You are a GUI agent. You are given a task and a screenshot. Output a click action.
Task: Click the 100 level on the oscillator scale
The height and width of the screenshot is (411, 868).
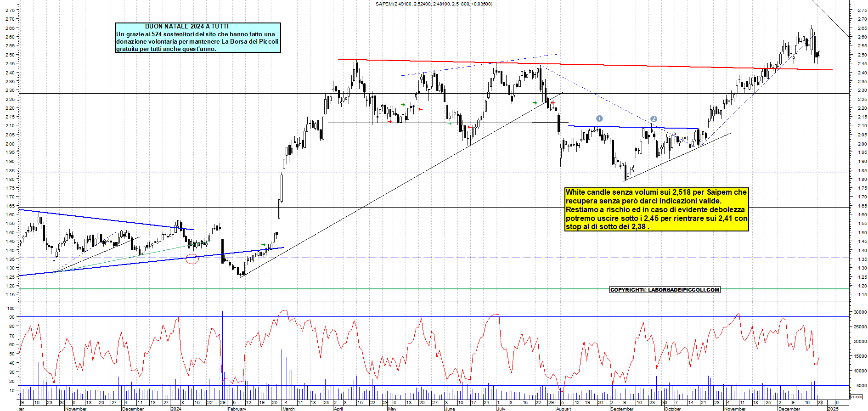(11, 309)
